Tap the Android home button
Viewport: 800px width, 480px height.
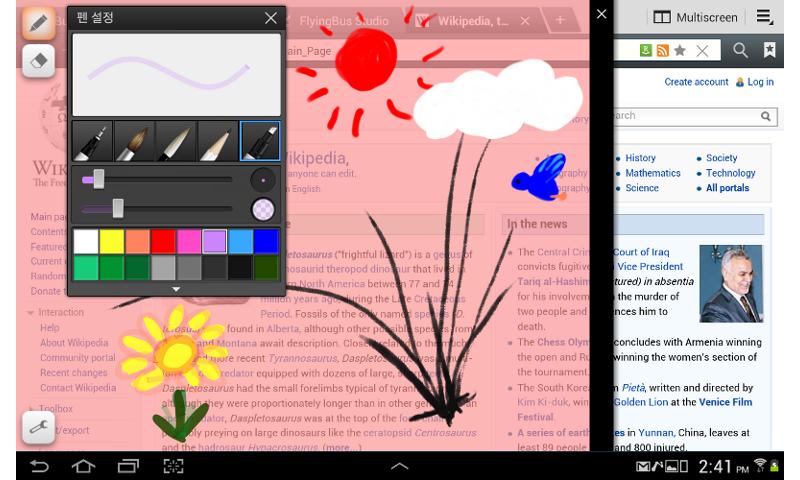pos(83,466)
